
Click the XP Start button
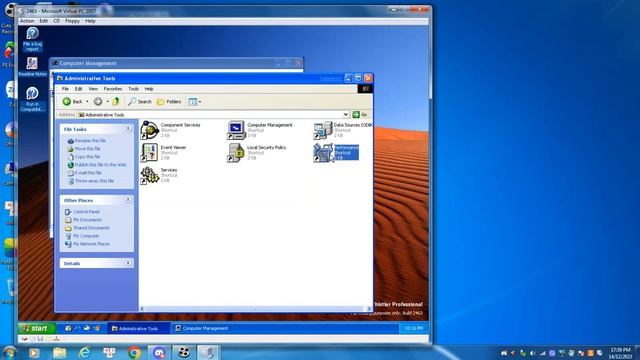(x=37, y=328)
